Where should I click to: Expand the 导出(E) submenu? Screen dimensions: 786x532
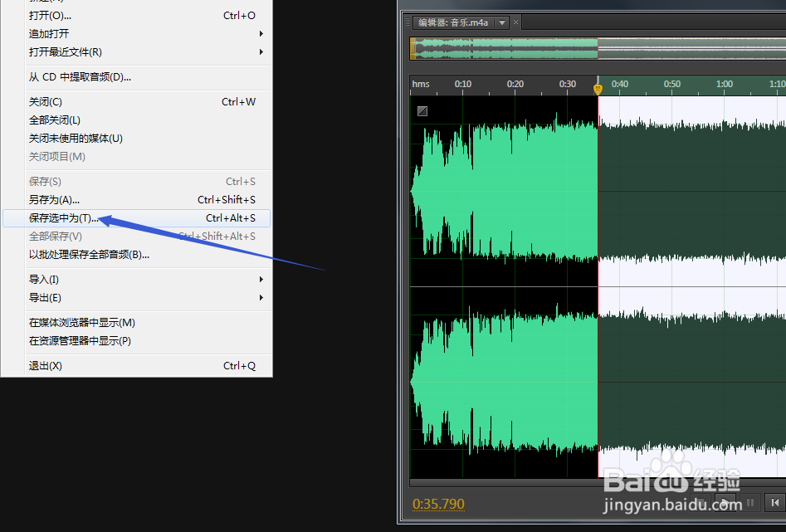click(x=137, y=297)
